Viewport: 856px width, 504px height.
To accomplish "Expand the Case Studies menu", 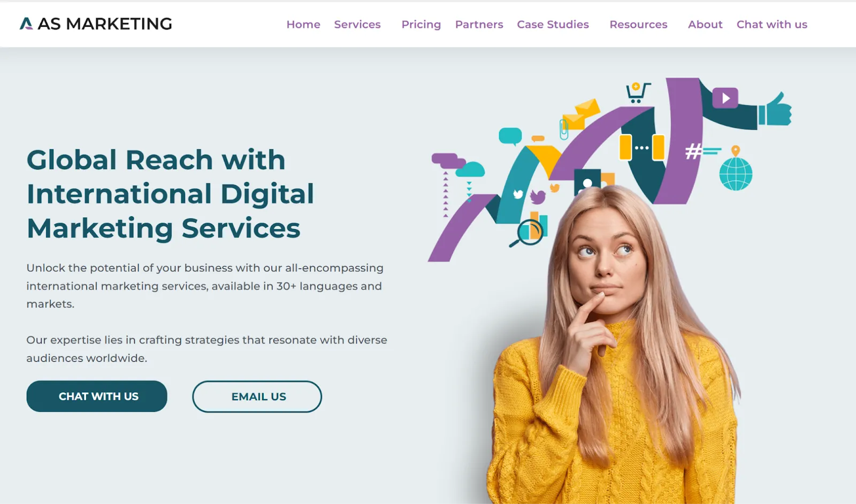I will (x=553, y=24).
